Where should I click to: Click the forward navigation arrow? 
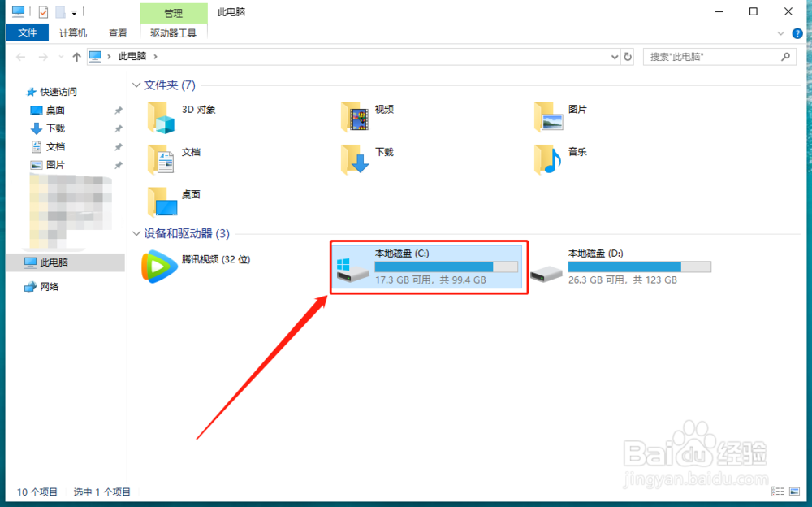coord(44,57)
